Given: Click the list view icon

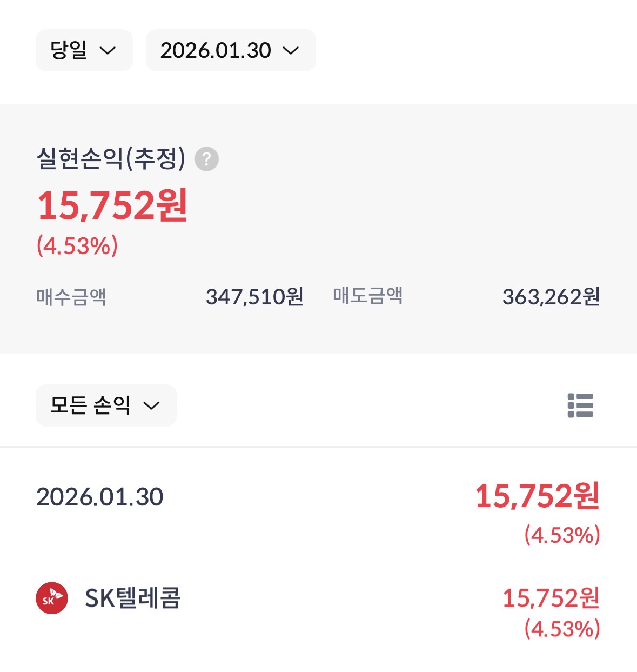Looking at the screenshot, I should [x=580, y=405].
